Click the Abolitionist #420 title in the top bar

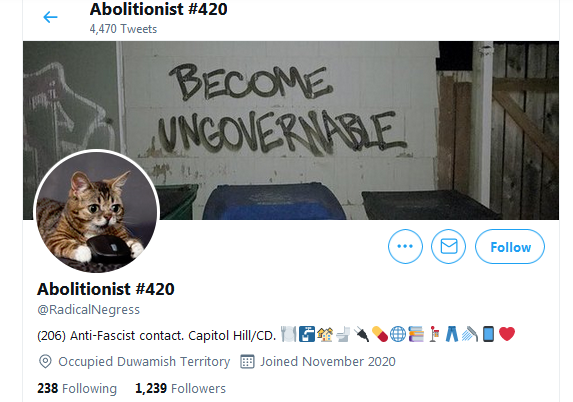pyautogui.click(x=159, y=9)
